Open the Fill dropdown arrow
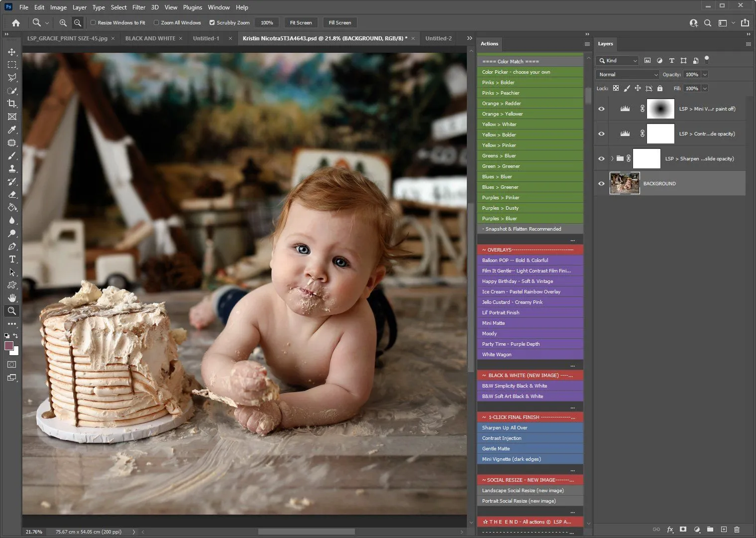 point(705,88)
